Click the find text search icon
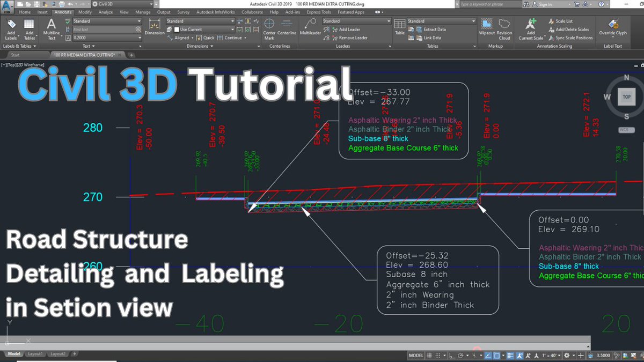The image size is (644, 362). coord(137,29)
